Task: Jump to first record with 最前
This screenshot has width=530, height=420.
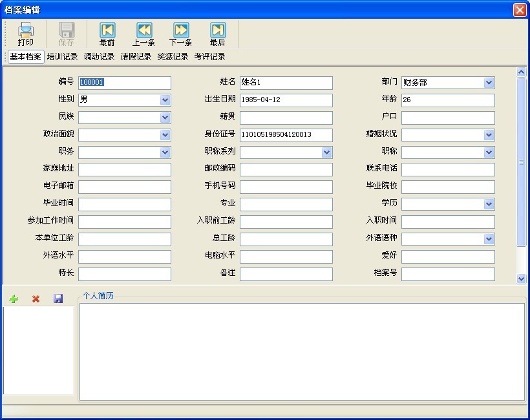Action: tap(107, 34)
